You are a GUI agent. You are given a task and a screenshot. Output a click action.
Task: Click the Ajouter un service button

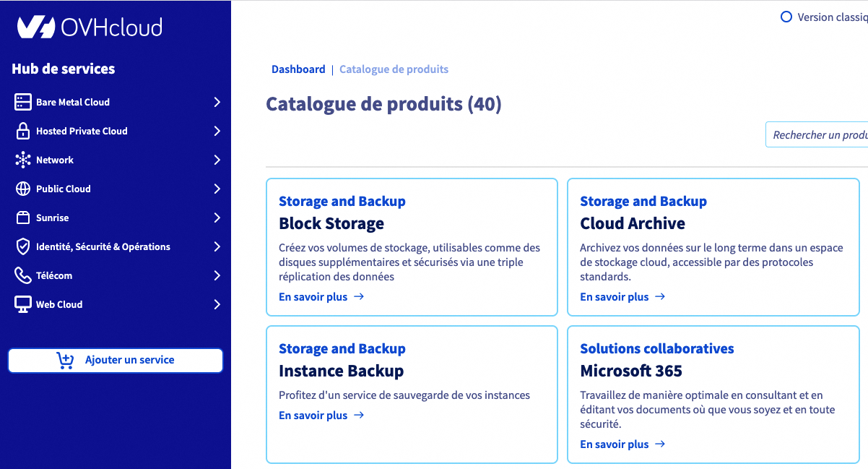point(116,360)
